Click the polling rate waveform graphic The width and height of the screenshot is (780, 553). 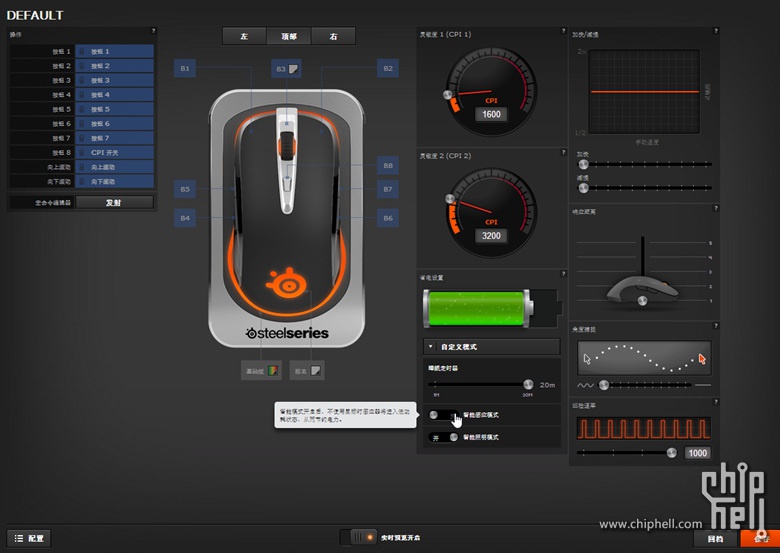(644, 429)
